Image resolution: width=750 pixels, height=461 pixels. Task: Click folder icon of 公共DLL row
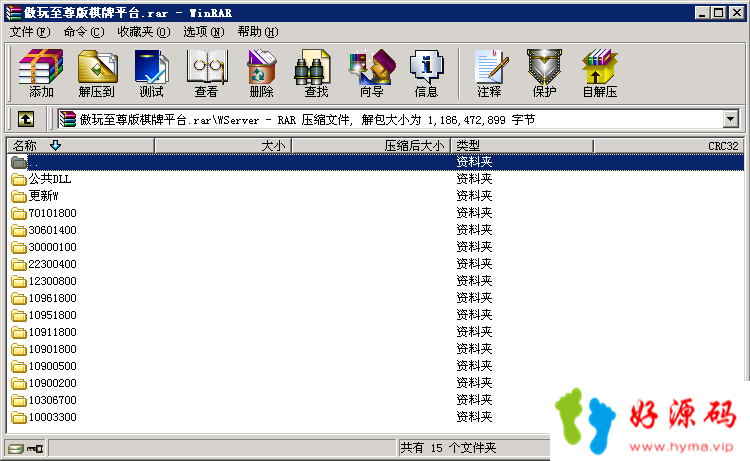[19, 179]
